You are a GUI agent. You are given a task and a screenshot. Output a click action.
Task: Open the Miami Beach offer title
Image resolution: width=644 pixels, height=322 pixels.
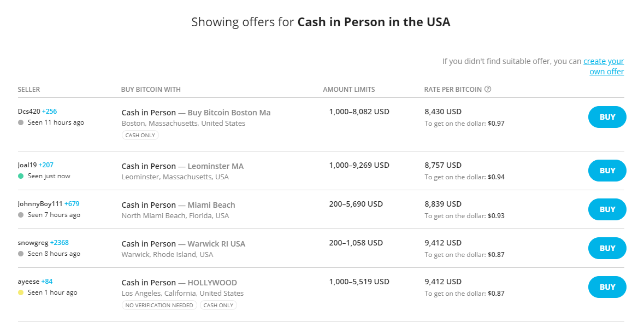[x=211, y=205]
